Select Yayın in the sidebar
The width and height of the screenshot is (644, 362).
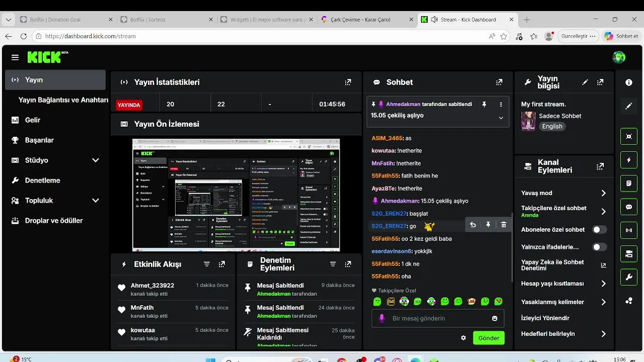[55, 80]
